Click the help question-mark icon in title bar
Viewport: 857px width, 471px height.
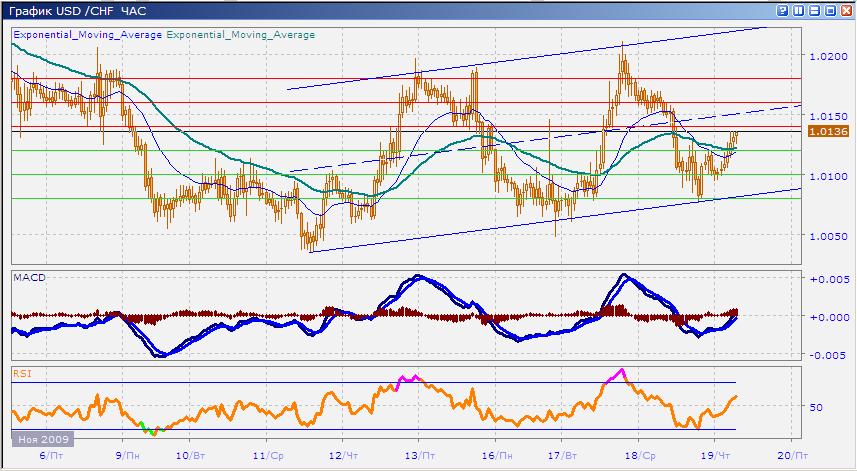783,10
